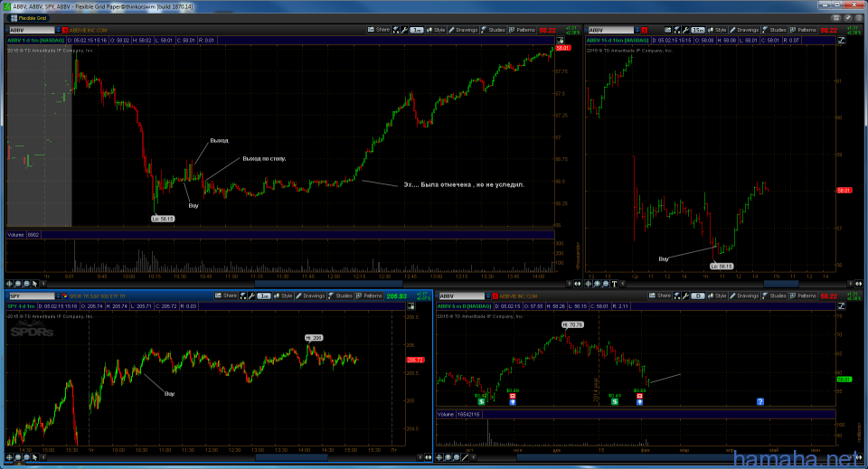The width and height of the screenshot is (868, 469).
Task: Click the expand-axis double arrow under ABBV 1m chart
Action: (578, 284)
